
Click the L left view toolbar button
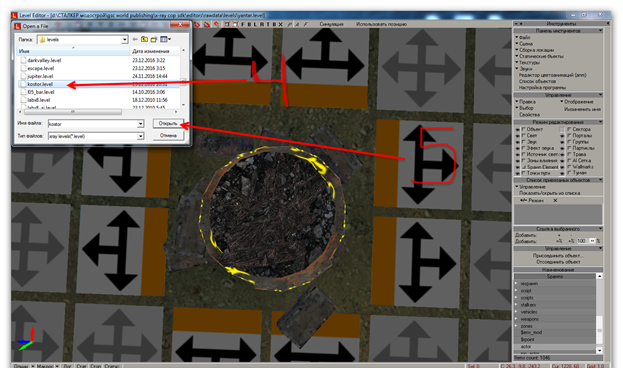coord(255,24)
